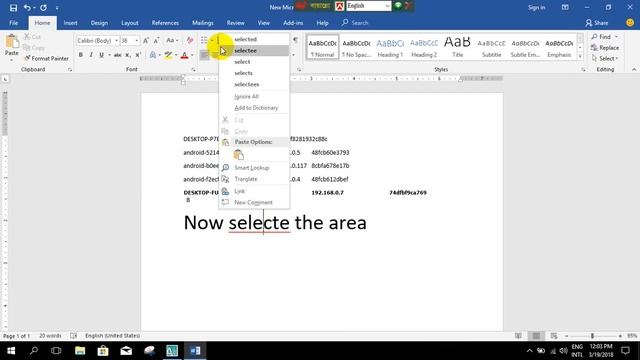Click the Tell me Search box
The width and height of the screenshot is (640, 360).
[x=355, y=23]
